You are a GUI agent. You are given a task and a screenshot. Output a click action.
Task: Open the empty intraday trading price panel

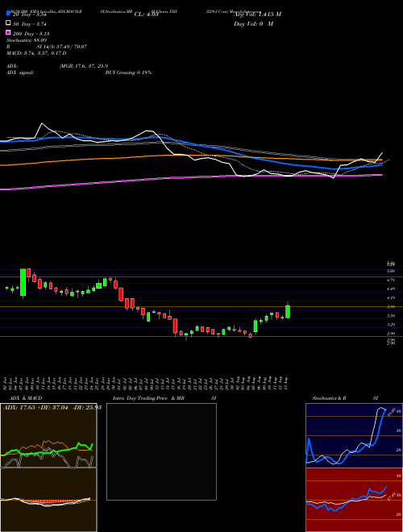tap(161, 451)
